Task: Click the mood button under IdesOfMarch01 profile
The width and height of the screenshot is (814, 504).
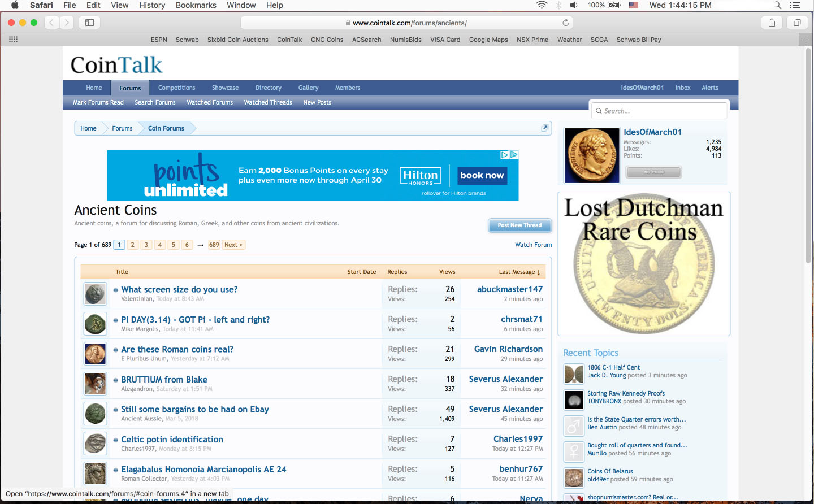Action: click(653, 172)
